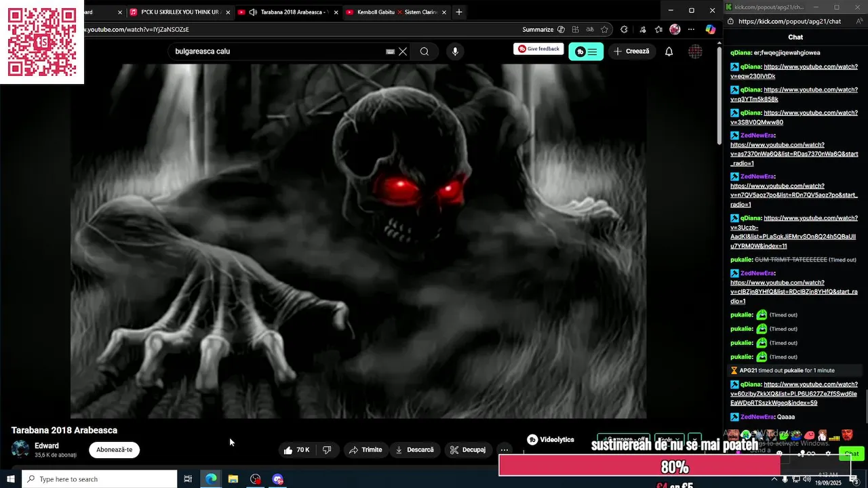
Task: Open qDiana's link with index=59
Action: pyautogui.click(x=794, y=393)
